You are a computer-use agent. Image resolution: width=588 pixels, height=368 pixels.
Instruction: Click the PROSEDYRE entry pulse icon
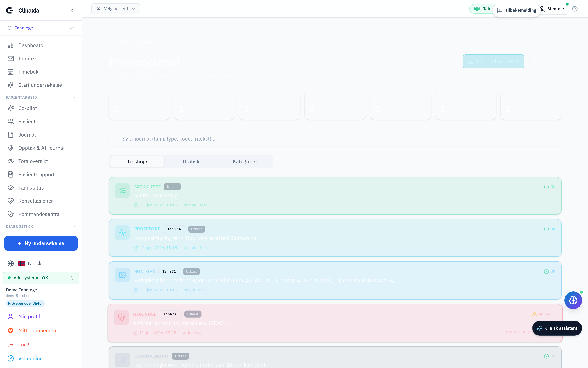122,233
